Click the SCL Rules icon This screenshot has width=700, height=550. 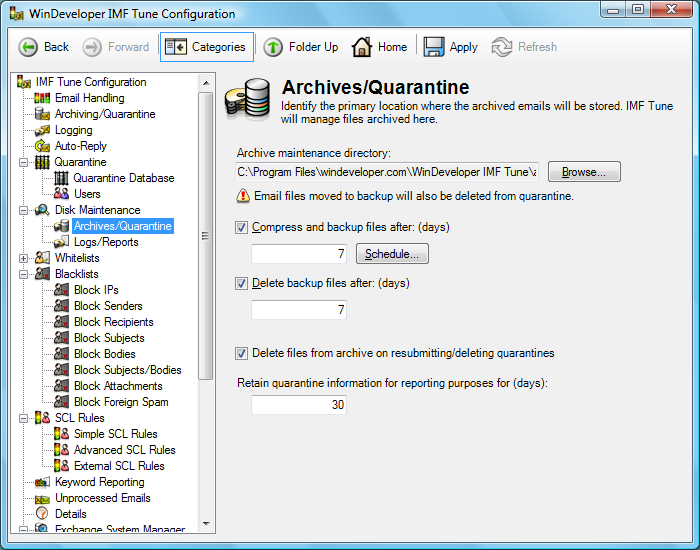coord(42,418)
